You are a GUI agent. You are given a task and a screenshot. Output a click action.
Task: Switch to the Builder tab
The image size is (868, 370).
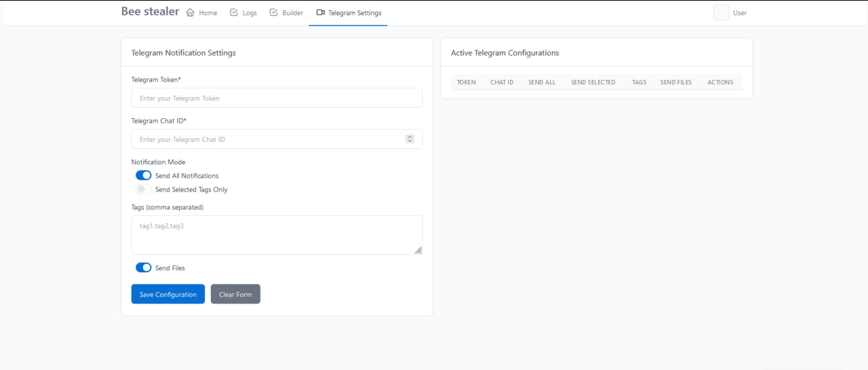pos(286,13)
